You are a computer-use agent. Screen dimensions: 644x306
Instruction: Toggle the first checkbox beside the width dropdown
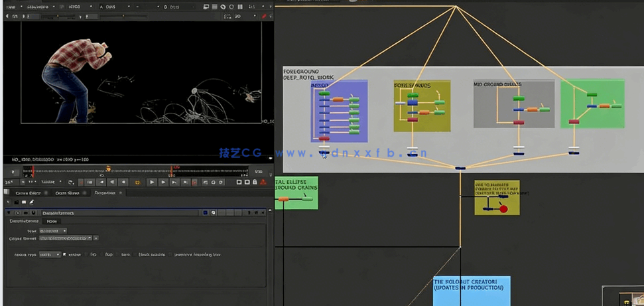[x=64, y=254]
